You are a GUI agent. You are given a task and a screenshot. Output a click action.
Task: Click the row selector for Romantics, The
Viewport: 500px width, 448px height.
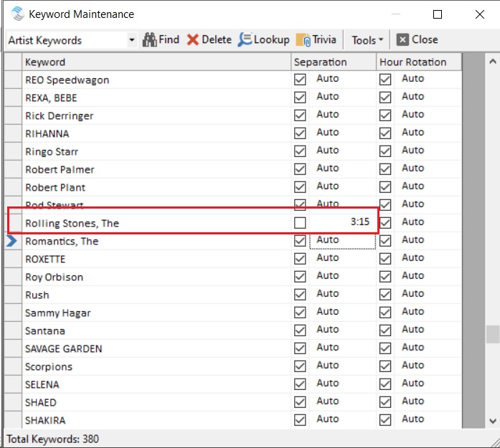pos(12,241)
